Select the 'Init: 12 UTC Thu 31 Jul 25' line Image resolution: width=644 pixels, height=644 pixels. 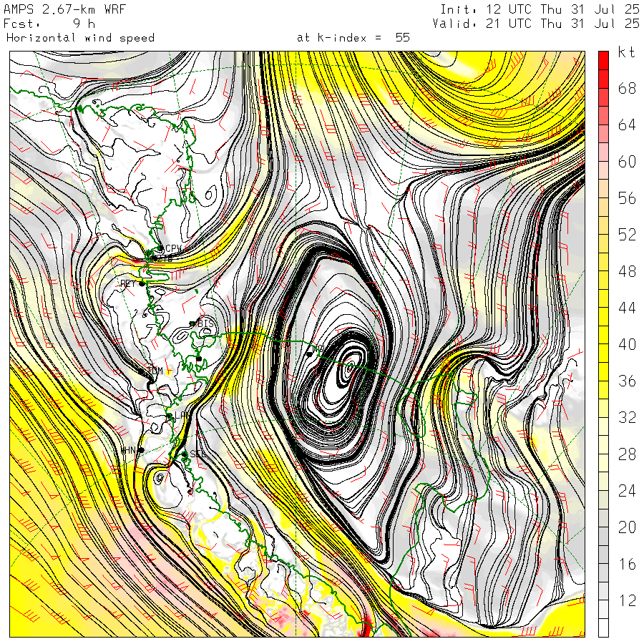point(540,9)
